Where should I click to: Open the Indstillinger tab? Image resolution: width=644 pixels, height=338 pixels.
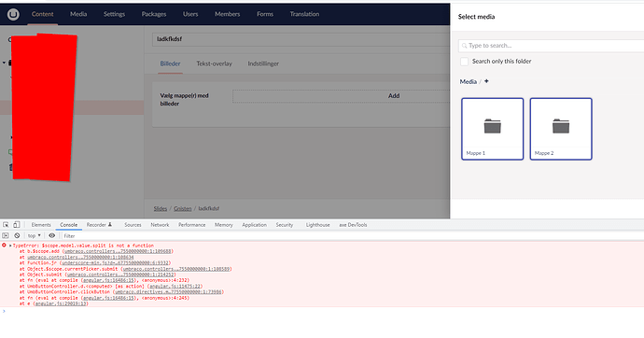263,63
